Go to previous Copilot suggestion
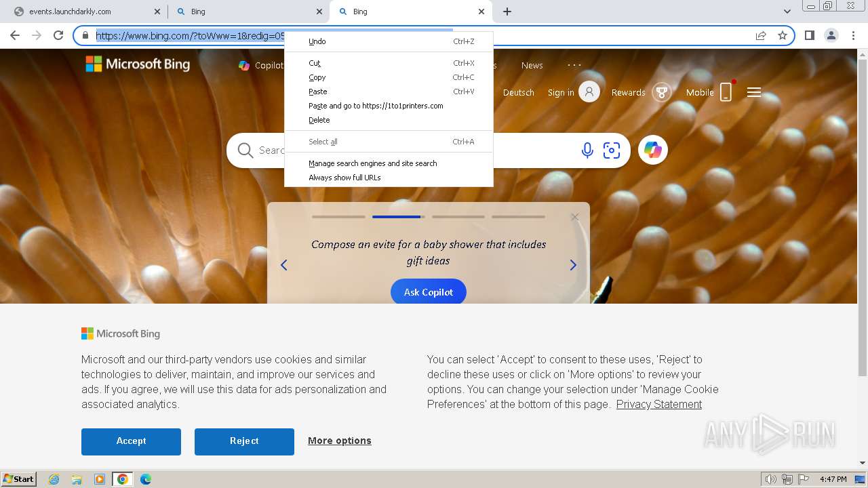 [x=284, y=265]
